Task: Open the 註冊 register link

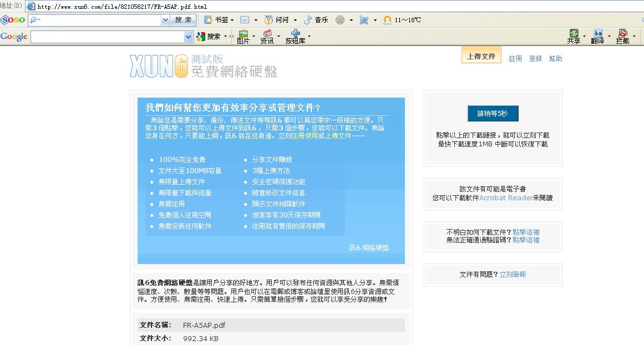Action: (515, 59)
